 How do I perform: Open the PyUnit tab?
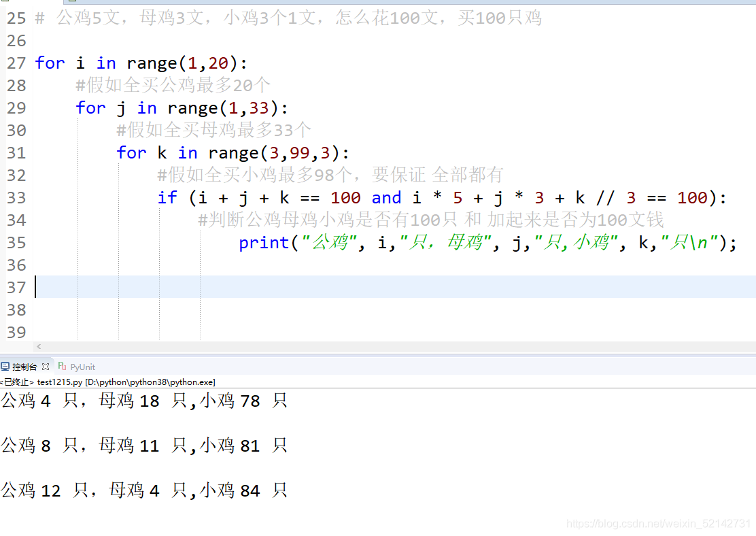[x=77, y=367]
